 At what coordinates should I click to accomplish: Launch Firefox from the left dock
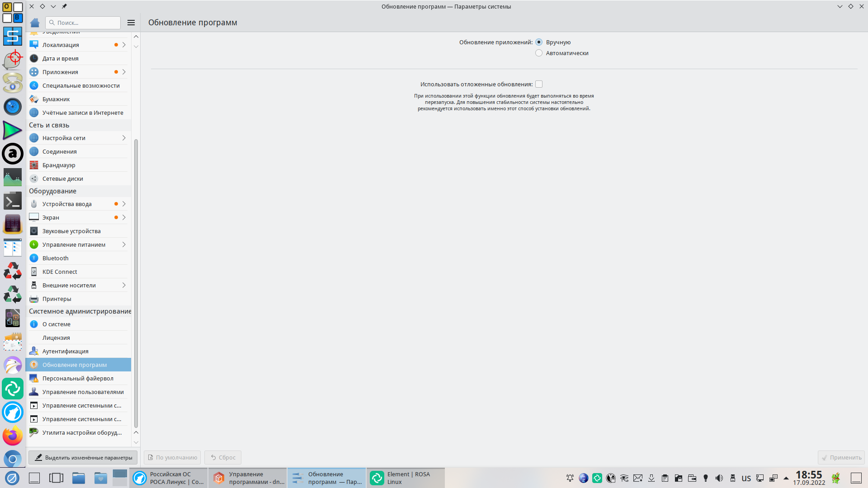coord(13,436)
